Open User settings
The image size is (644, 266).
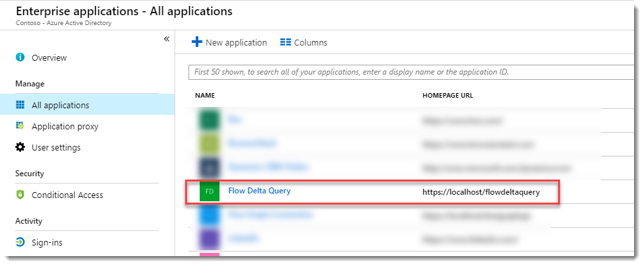click(x=56, y=148)
